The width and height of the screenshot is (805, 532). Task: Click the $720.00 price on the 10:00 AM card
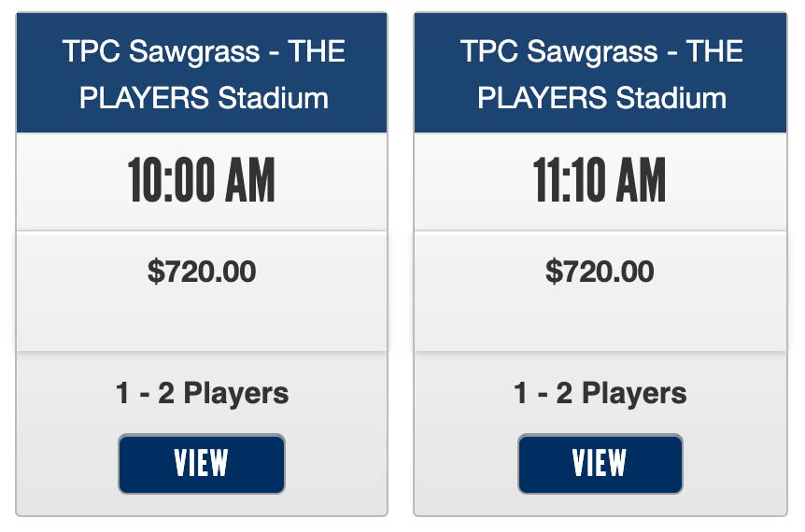(202, 272)
